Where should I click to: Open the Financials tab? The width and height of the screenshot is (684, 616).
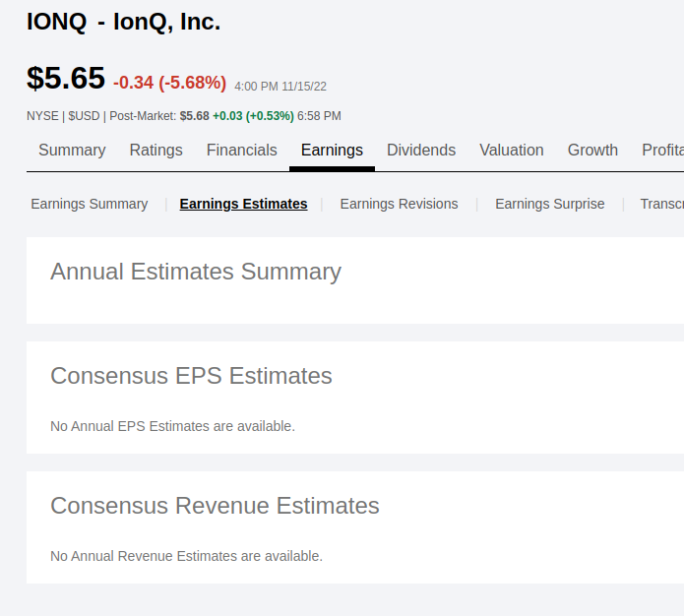point(241,151)
